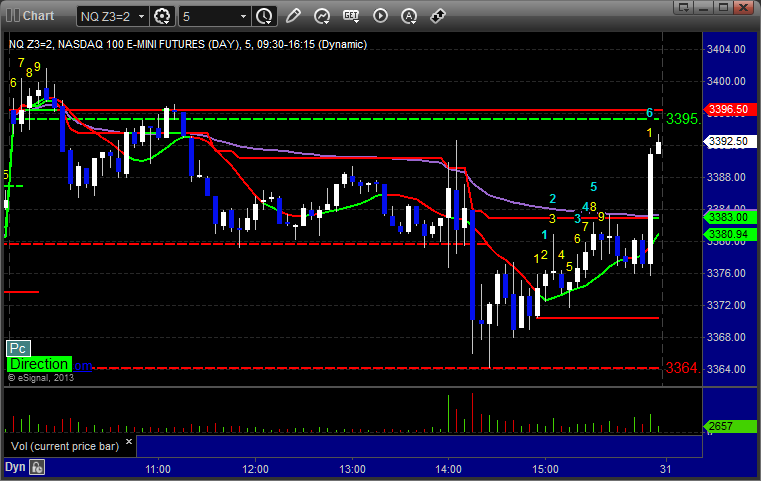761x481 pixels.
Task: Open the GET studies menu
Action: pos(351,16)
